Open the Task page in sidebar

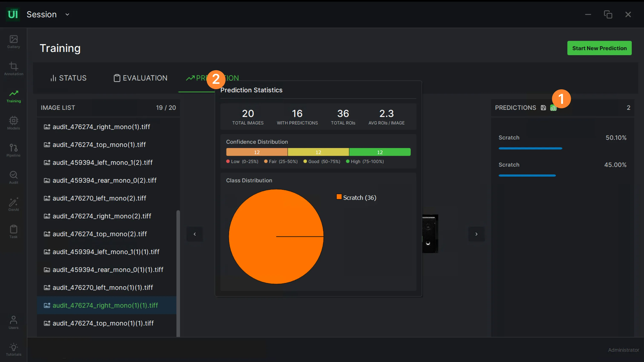(x=13, y=232)
